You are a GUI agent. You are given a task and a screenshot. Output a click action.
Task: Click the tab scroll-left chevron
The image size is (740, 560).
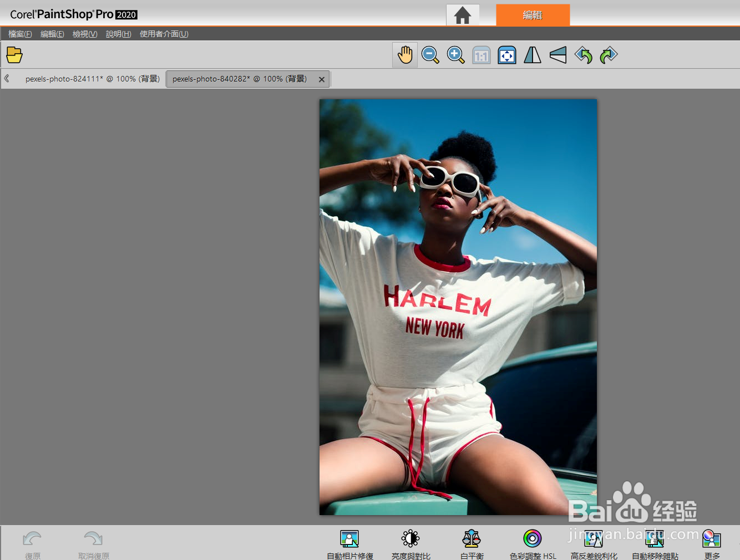pos(7,79)
